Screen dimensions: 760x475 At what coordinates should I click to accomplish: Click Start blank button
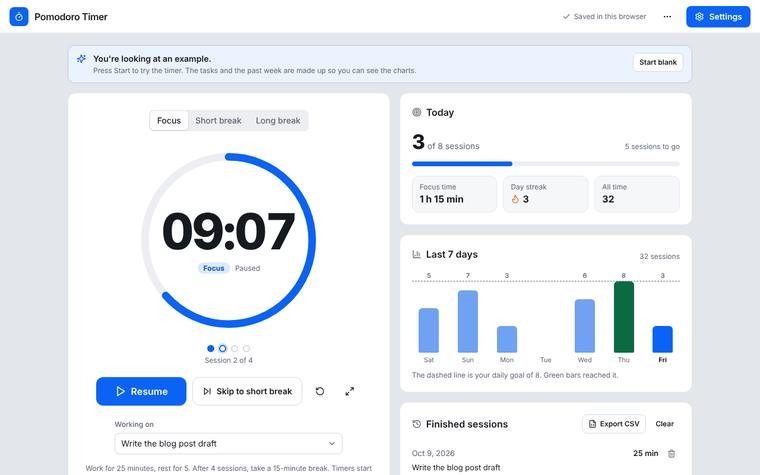click(658, 62)
